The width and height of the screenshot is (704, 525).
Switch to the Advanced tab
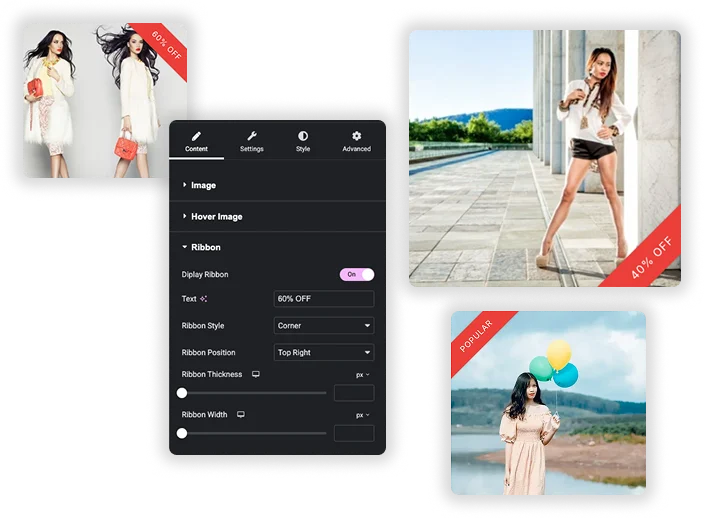click(356, 141)
